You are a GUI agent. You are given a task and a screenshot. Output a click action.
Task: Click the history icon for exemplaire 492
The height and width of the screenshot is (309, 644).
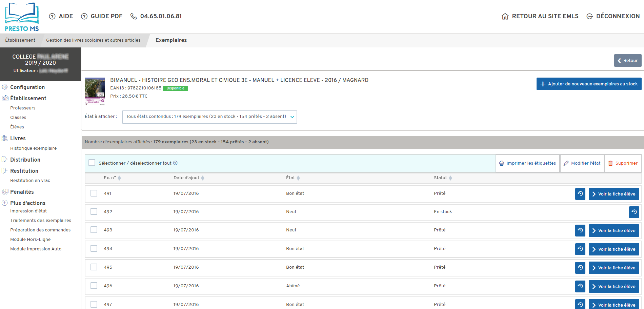coord(634,212)
